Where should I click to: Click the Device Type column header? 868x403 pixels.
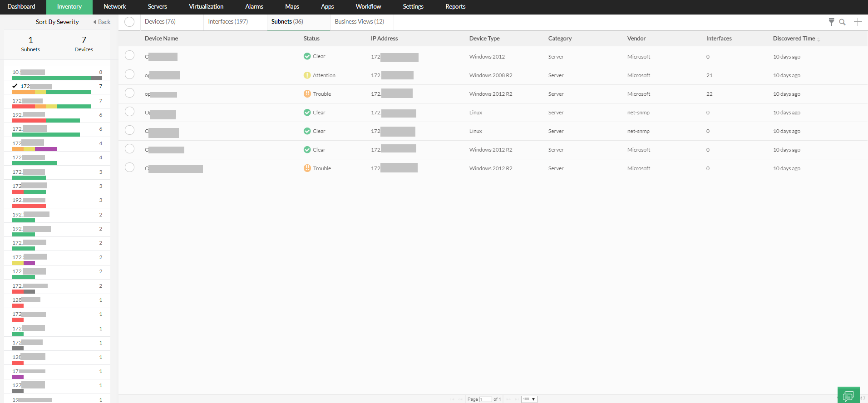coord(484,39)
